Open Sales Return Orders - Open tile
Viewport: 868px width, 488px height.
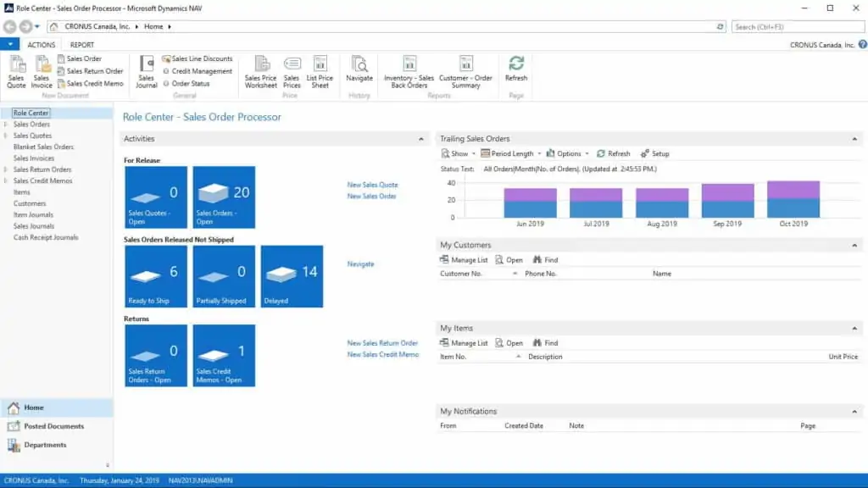[x=156, y=355]
